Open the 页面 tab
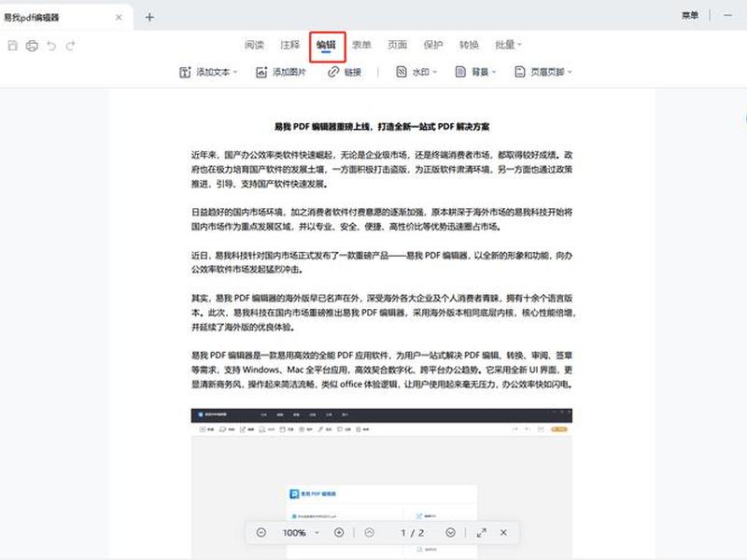Viewport: 747px width, 560px height. 398,45
